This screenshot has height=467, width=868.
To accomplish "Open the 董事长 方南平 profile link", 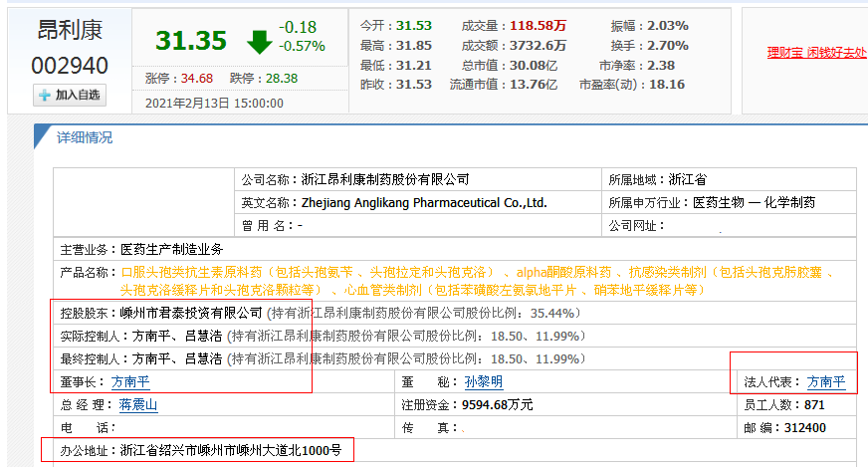I will [130, 381].
